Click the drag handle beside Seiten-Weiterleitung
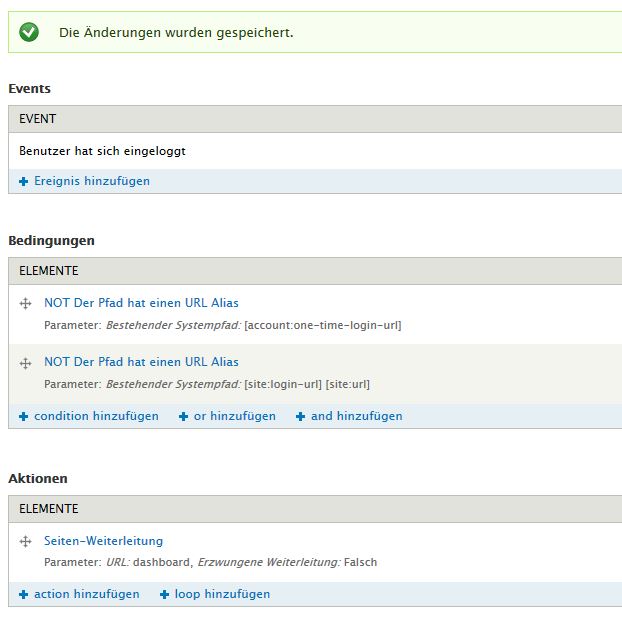The height and width of the screenshot is (639, 622). (x=26, y=541)
